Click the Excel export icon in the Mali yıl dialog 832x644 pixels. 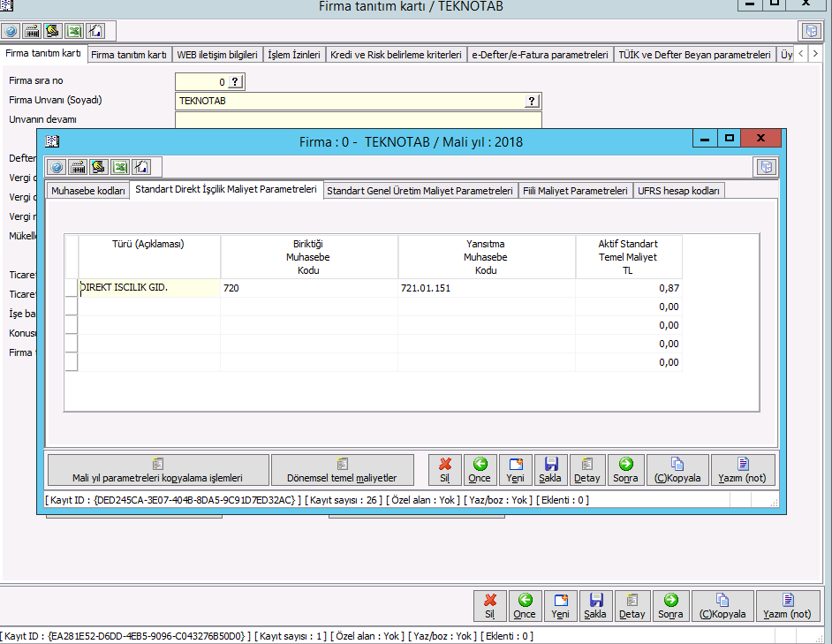(x=120, y=167)
